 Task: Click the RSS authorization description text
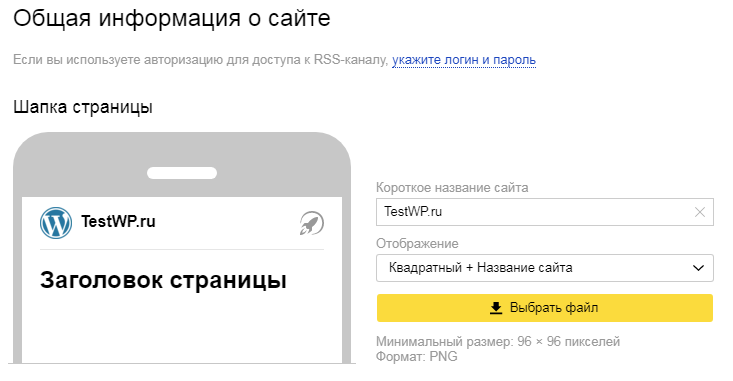click(x=201, y=60)
